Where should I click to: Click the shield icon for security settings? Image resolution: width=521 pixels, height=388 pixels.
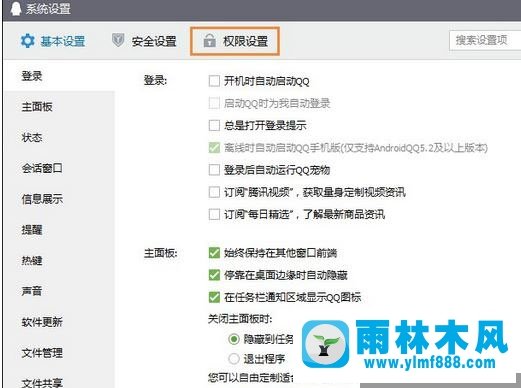click(118, 40)
